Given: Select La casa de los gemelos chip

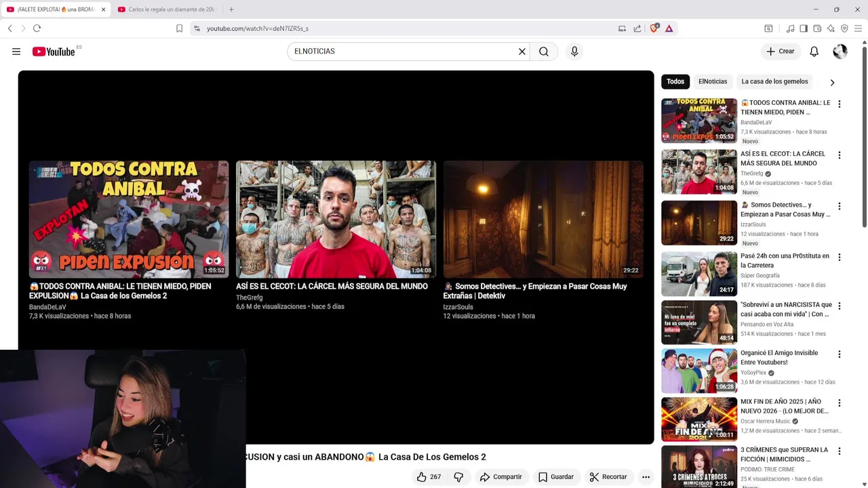Looking at the screenshot, I should (774, 81).
